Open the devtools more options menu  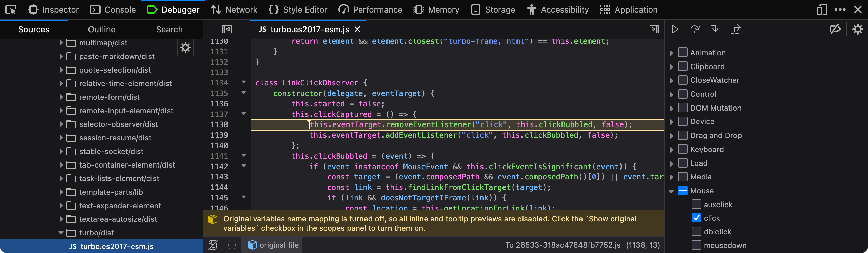tap(840, 10)
